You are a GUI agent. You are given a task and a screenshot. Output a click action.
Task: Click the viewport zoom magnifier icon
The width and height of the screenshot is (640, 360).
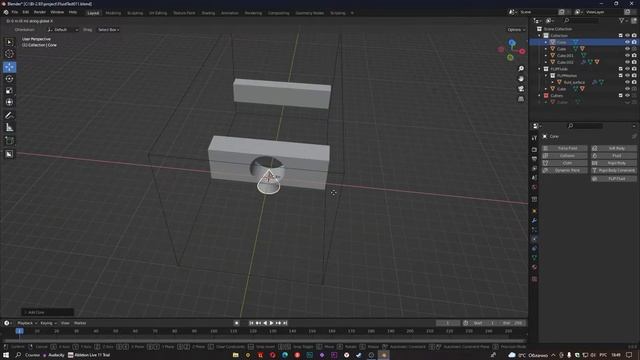coord(521,69)
